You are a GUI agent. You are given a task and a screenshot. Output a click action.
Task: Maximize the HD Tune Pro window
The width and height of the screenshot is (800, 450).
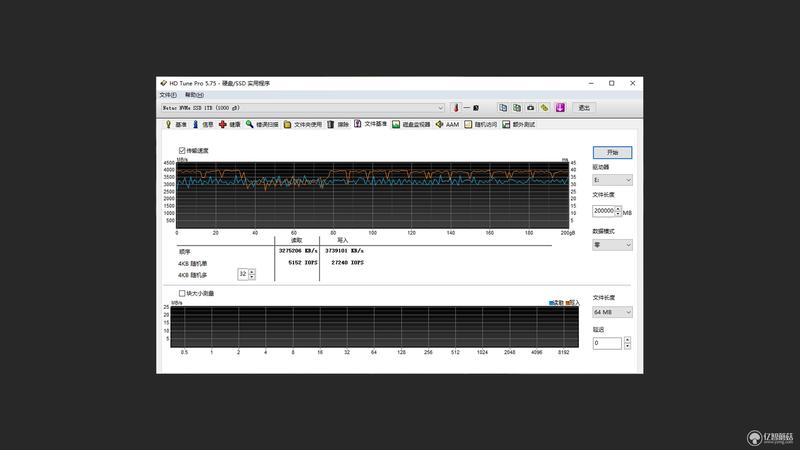click(611, 83)
